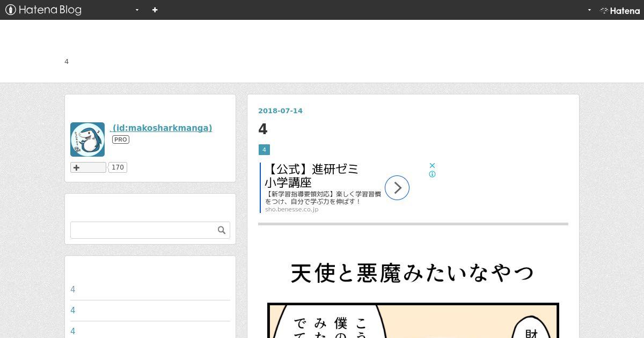Click the ad's circular arrow button
This screenshot has width=644, height=338.
(397, 188)
